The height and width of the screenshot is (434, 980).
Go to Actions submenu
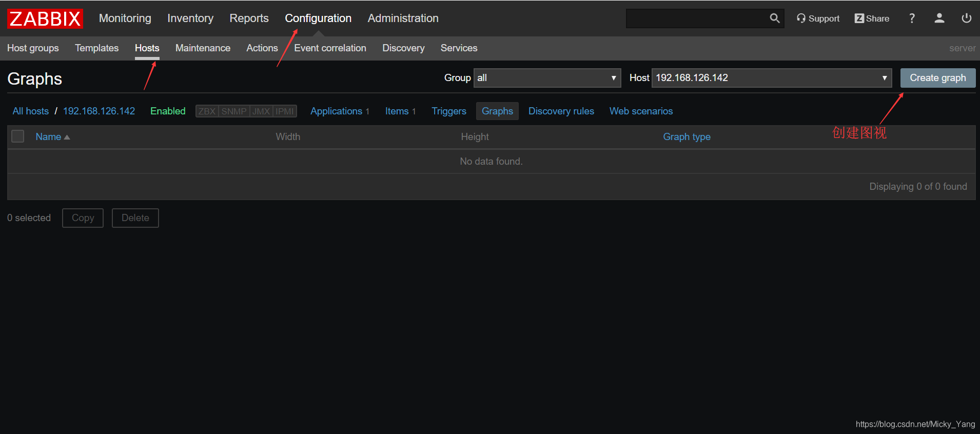(x=262, y=48)
